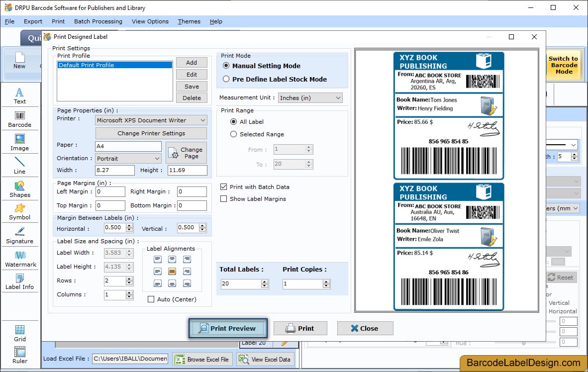Select the Text tool in sidebar
The height and width of the screenshot is (372, 588).
(19, 95)
